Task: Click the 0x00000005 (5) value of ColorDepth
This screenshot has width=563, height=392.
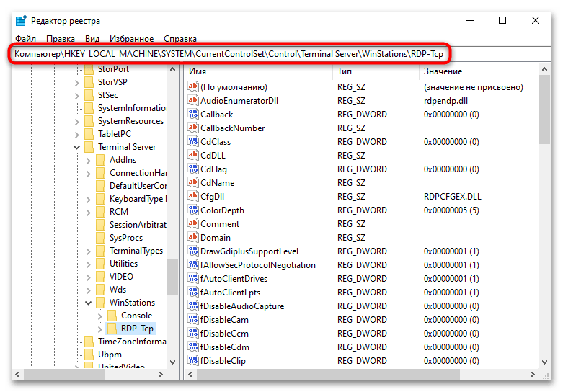Action: [x=451, y=210]
